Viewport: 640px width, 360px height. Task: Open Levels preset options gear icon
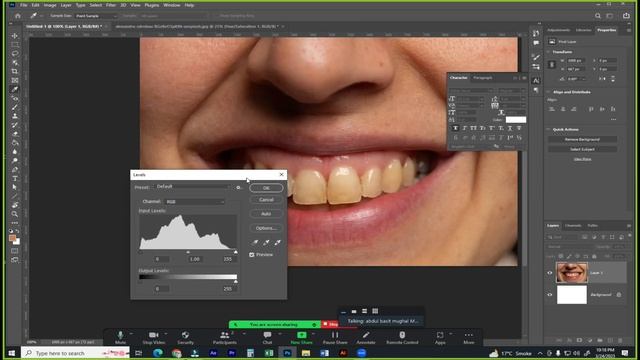coord(238,187)
